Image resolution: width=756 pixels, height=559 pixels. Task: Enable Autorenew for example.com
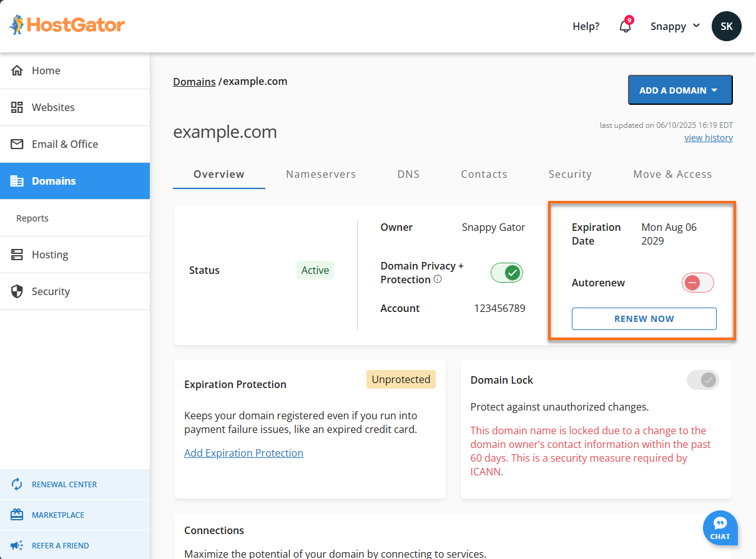pyautogui.click(x=697, y=283)
